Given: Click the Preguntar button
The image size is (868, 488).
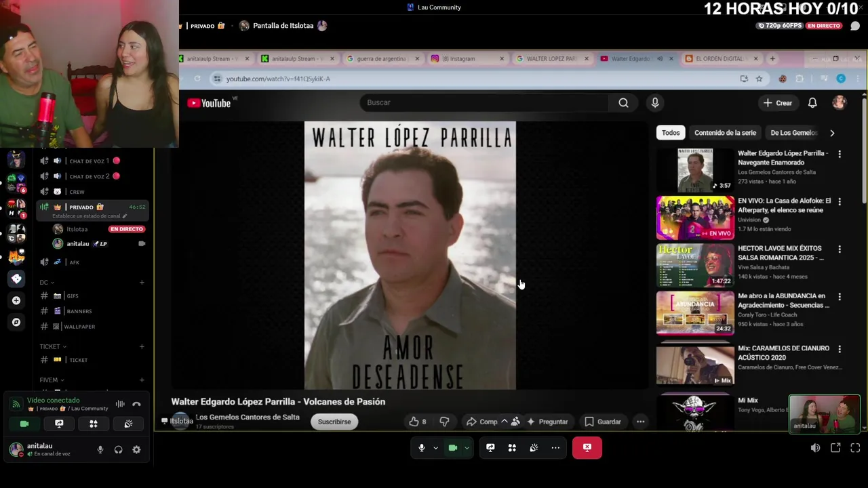Looking at the screenshot, I should [x=547, y=422].
